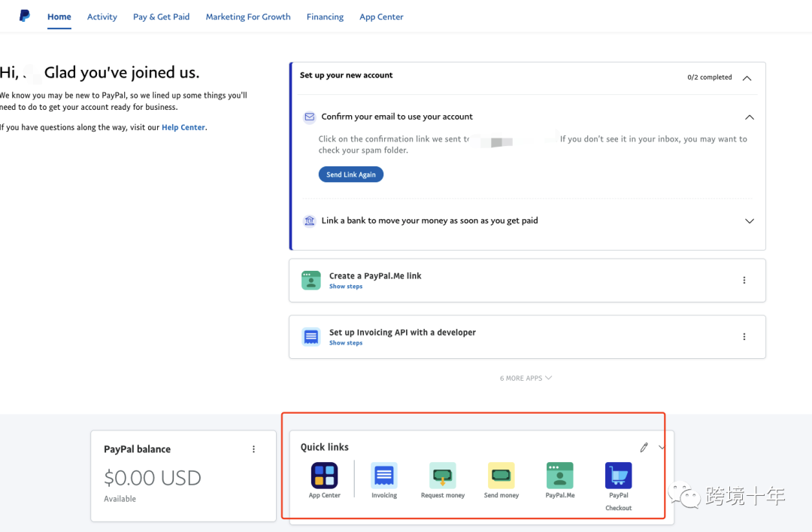
Task: Click Link a bank to move your money text
Action: pos(429,220)
